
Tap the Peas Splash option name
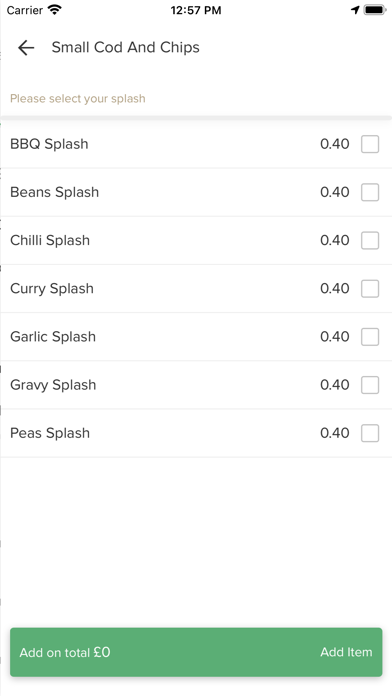(50, 433)
